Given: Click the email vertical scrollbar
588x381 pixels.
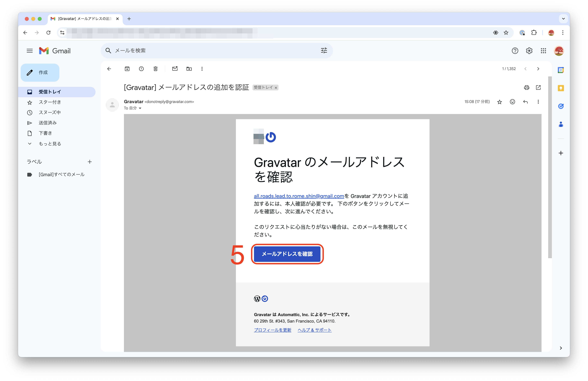Looking at the screenshot, I should [x=550, y=167].
